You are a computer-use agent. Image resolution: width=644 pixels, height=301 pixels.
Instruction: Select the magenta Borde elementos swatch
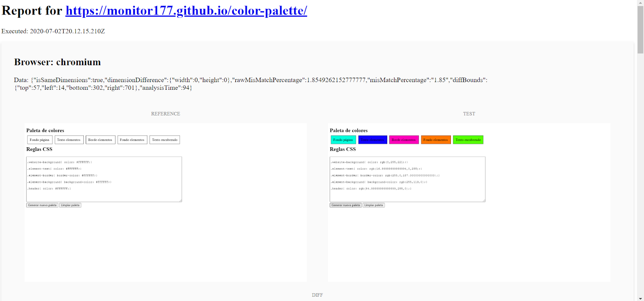click(x=404, y=140)
